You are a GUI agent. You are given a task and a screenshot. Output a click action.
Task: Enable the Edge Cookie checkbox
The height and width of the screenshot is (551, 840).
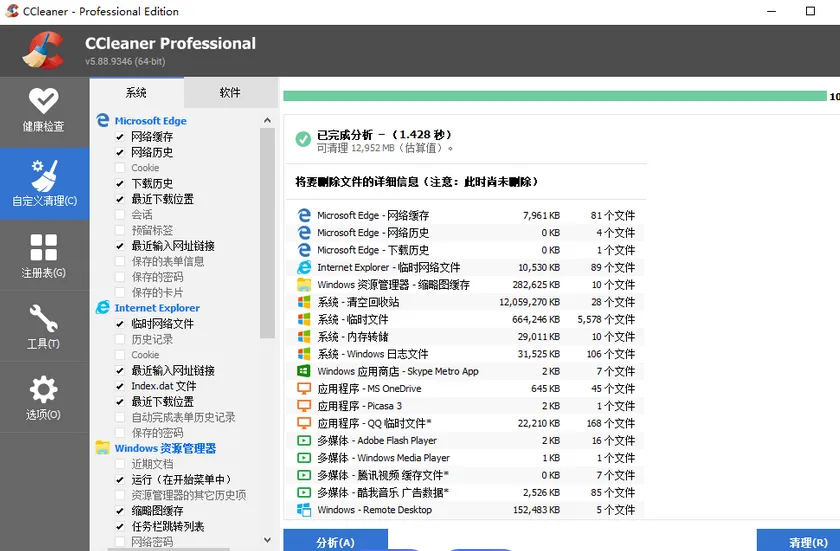point(120,168)
